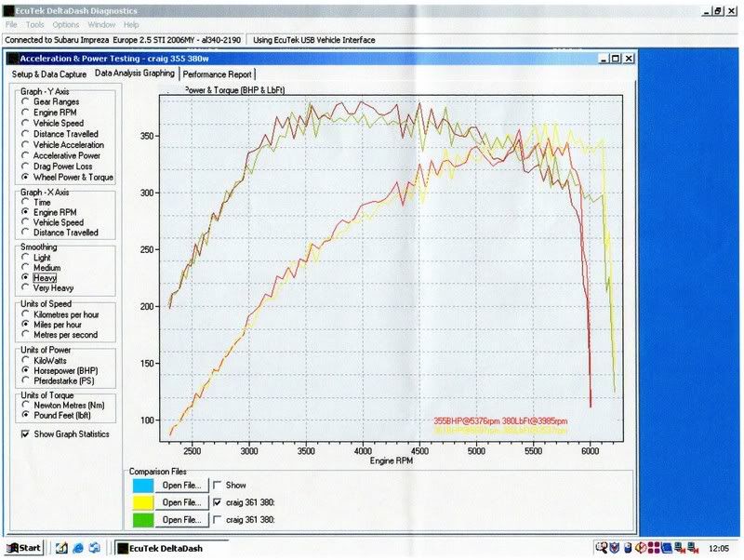
Task: Click the blue comparison color swatch
Action: (143, 485)
